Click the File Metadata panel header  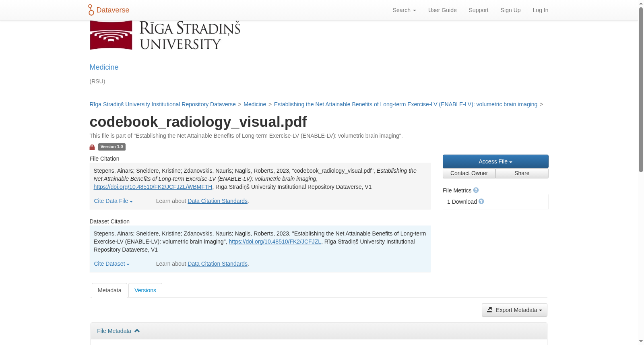[319, 331]
